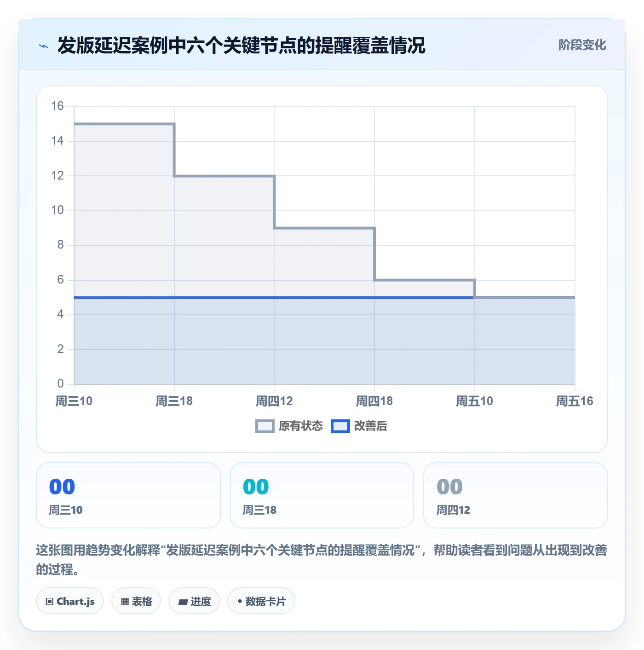Click the 周五10 x-axis label
This screenshot has width=644, height=650.
(x=475, y=401)
